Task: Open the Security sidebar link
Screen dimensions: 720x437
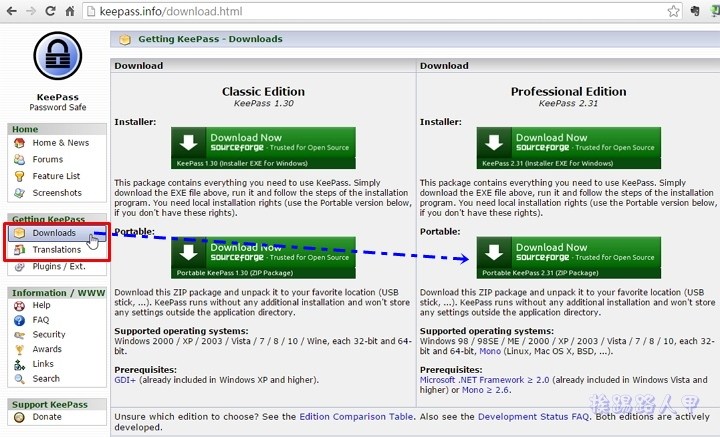Action: coord(49,335)
